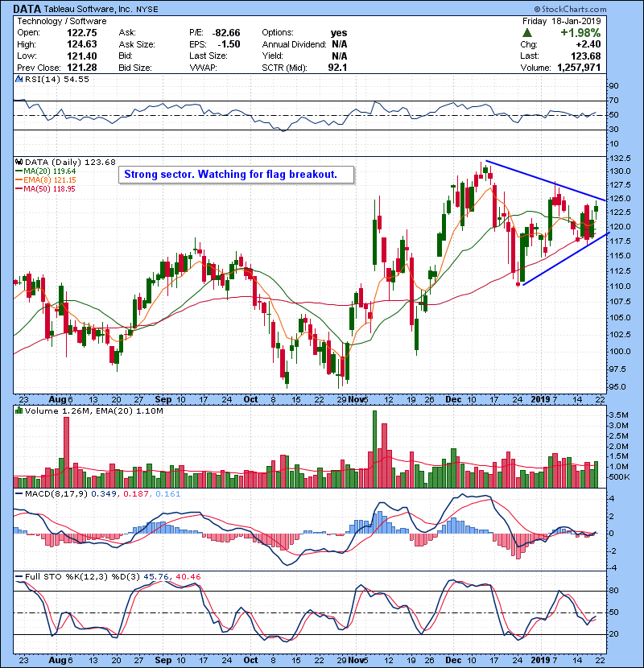Click the MACD signal value 0.187
The image size is (644, 668).
click(x=136, y=494)
